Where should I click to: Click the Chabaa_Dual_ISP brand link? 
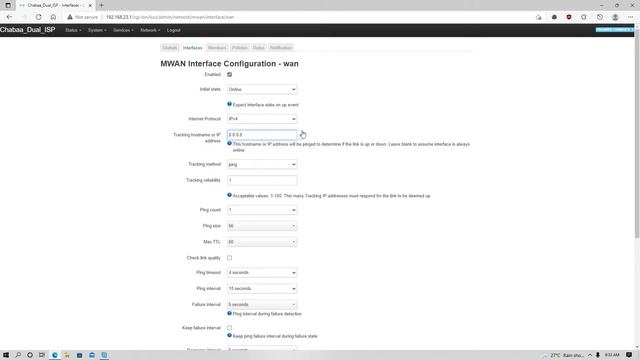tap(27, 30)
